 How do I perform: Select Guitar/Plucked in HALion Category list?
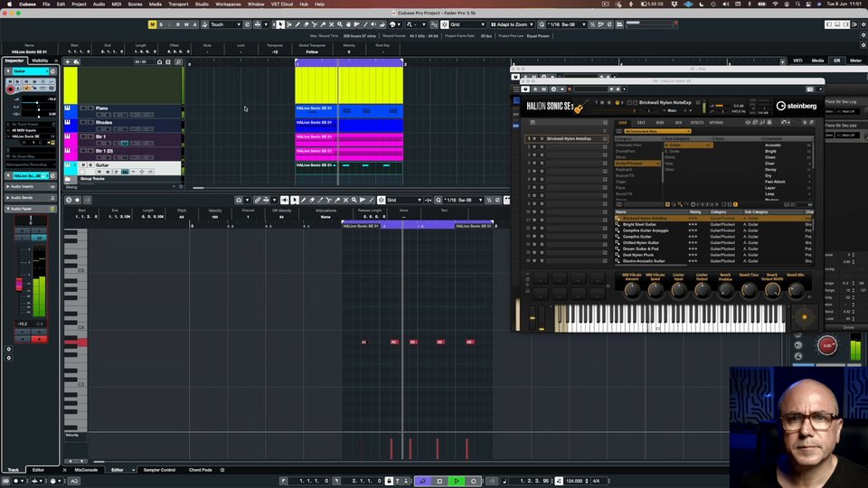(x=637, y=164)
